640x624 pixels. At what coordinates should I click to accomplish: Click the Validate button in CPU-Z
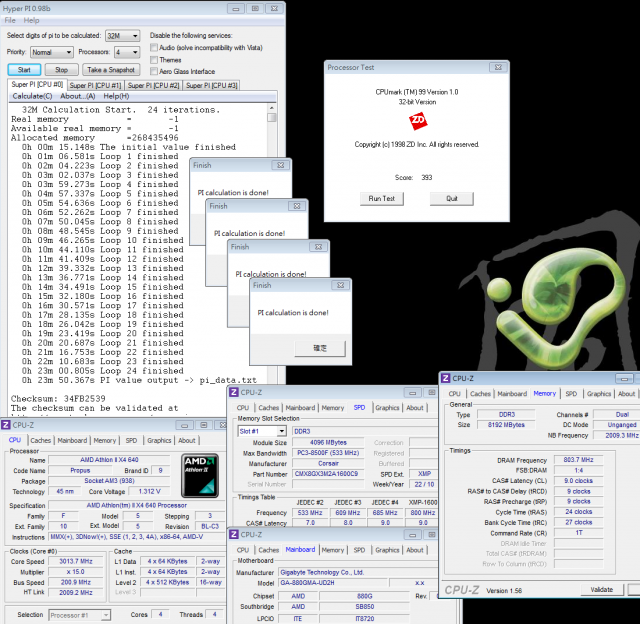[x=602, y=589]
